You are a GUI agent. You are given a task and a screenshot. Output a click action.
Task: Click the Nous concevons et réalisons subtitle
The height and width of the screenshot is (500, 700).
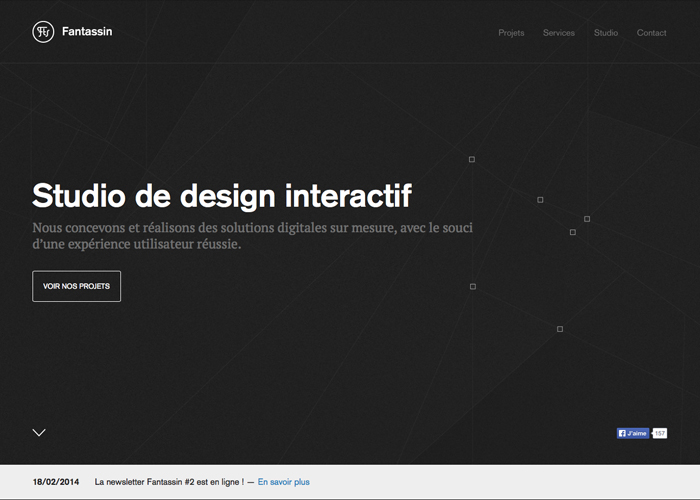coord(252,236)
